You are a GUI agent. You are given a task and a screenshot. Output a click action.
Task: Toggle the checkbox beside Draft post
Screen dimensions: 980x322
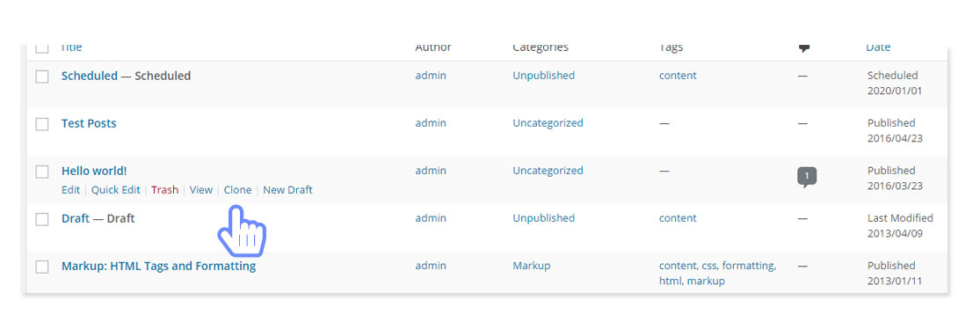pos(42,219)
